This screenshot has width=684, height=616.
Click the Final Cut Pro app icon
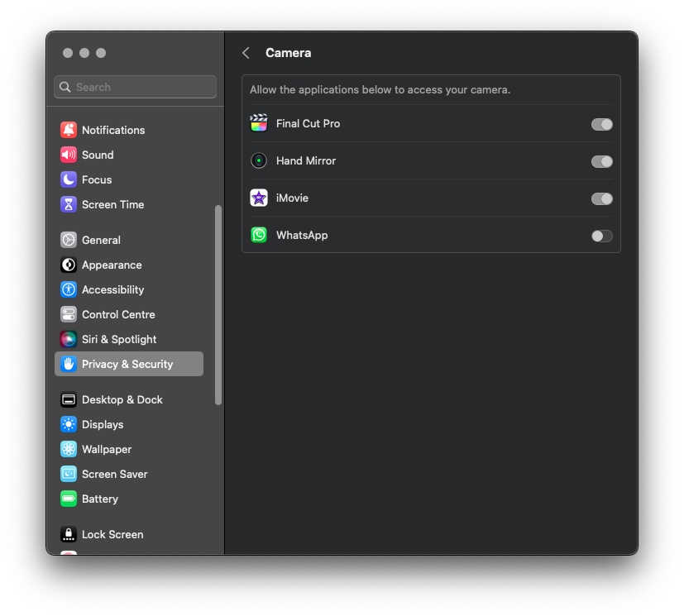pyautogui.click(x=259, y=123)
